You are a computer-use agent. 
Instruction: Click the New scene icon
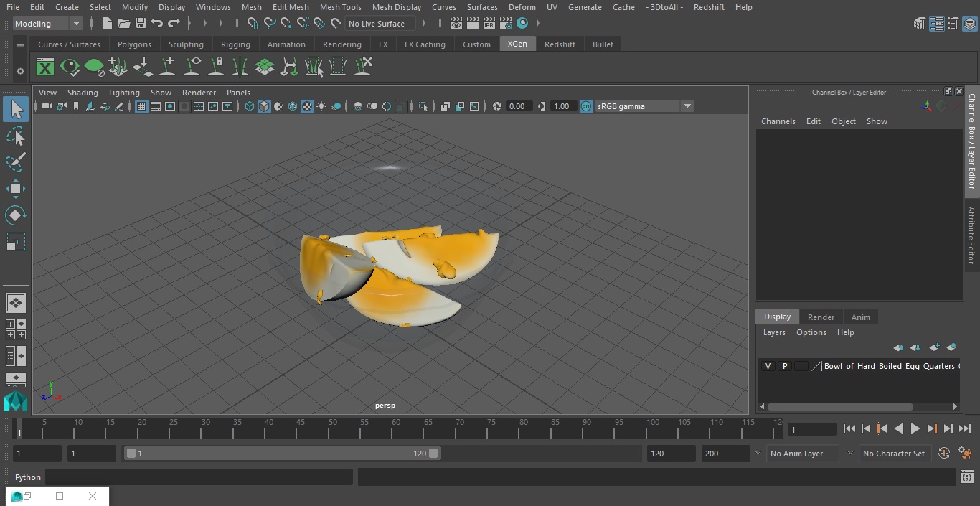107,24
